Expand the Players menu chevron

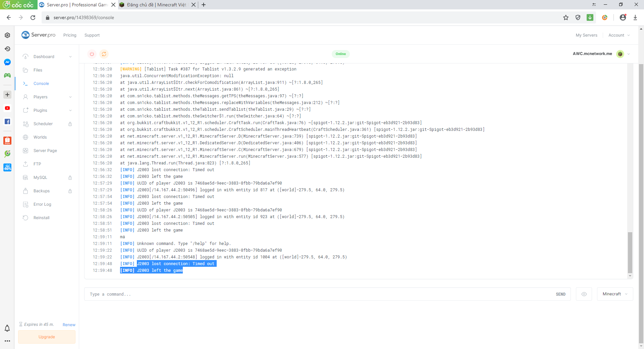pos(70,97)
